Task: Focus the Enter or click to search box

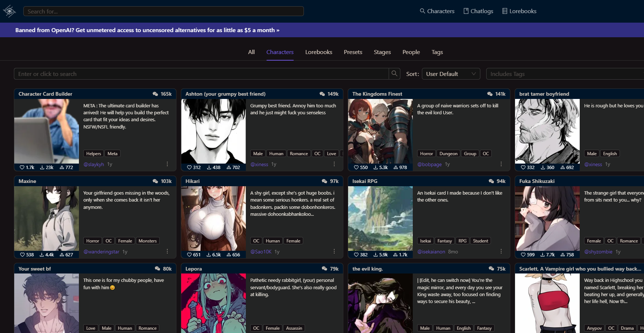Action: coord(201,74)
